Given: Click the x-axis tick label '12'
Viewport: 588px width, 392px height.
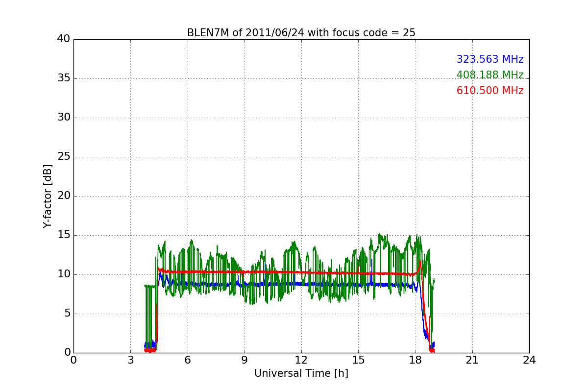Looking at the screenshot, I should tap(301, 360).
